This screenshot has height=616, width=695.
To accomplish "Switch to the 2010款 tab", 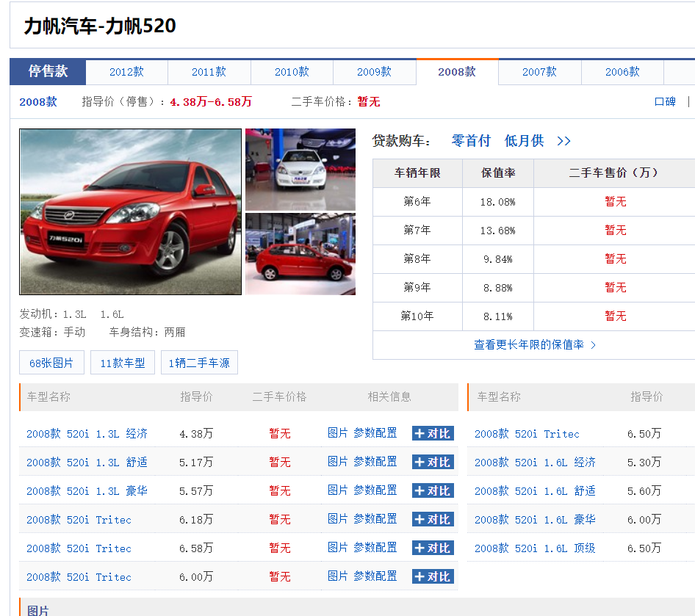I will click(x=292, y=72).
